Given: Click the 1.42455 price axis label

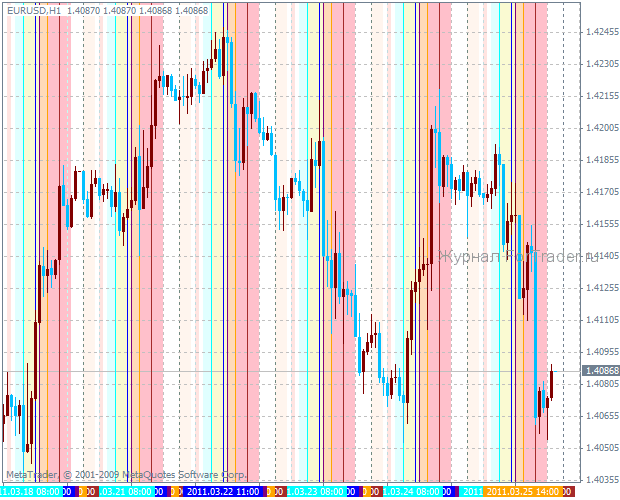Looking at the screenshot, I should (602, 32).
